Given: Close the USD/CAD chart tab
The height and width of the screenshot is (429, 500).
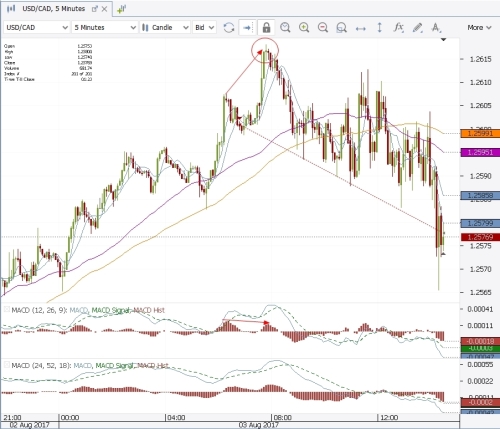Looking at the screenshot, I should click(104, 9).
